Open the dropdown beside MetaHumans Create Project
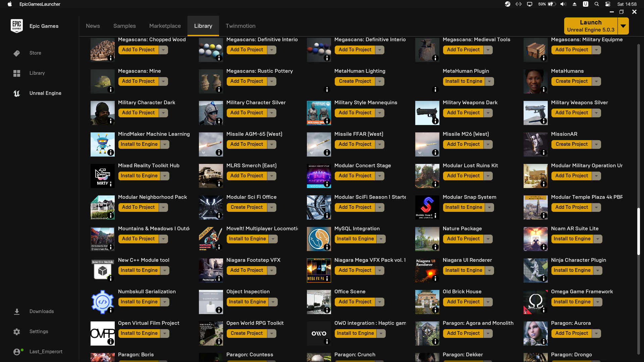 click(596, 81)
